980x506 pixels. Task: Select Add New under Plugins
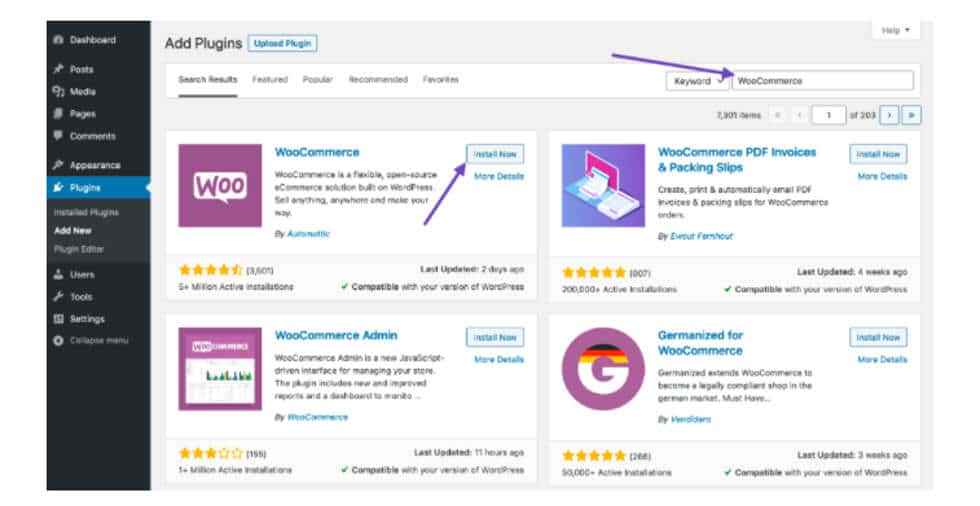(x=73, y=231)
